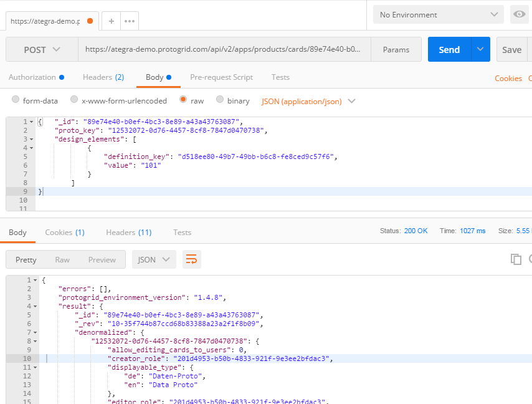The image size is (532, 404).
Task: Toggle line wrap in response viewer
Action: tap(192, 260)
